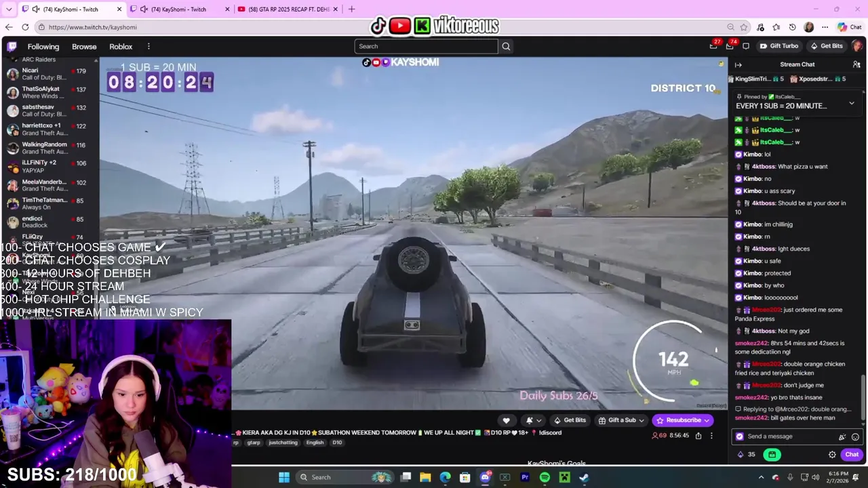Click the browser address bar URL
Viewport: 868px width, 488px height.
tap(93, 27)
